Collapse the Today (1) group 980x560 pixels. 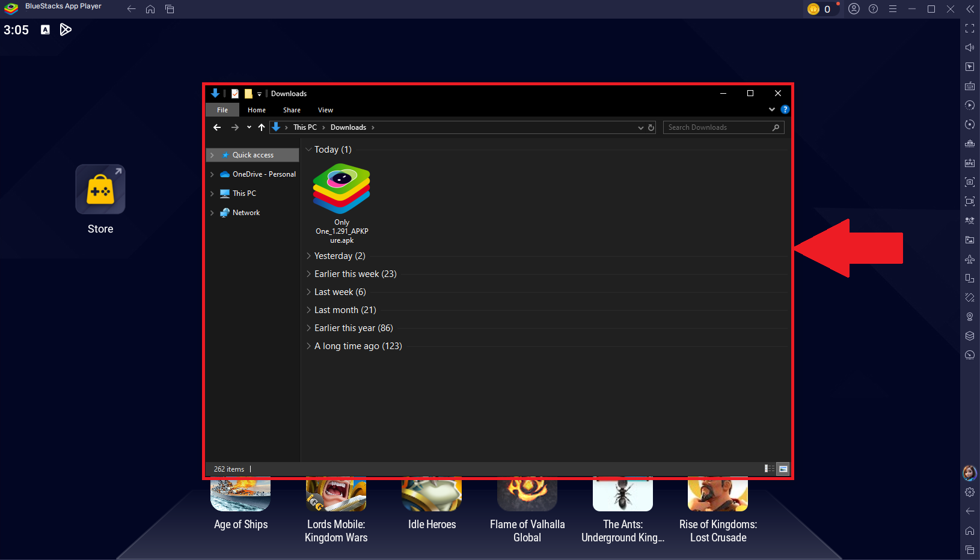pos(308,150)
